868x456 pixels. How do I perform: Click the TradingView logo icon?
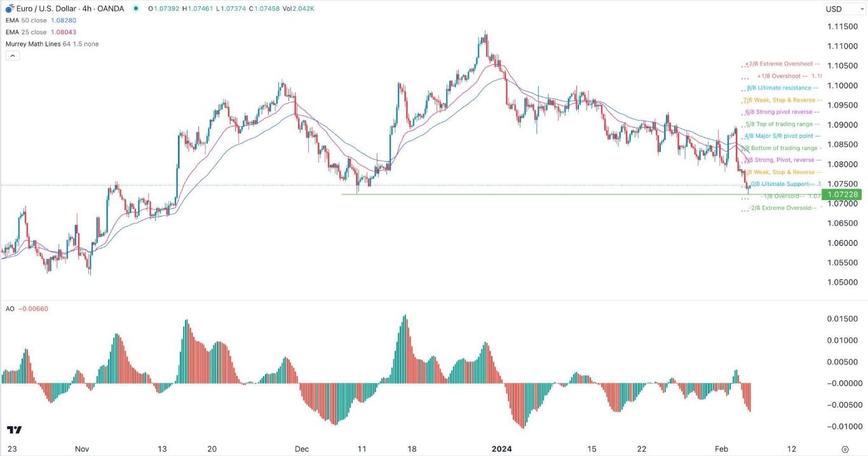(x=14, y=430)
